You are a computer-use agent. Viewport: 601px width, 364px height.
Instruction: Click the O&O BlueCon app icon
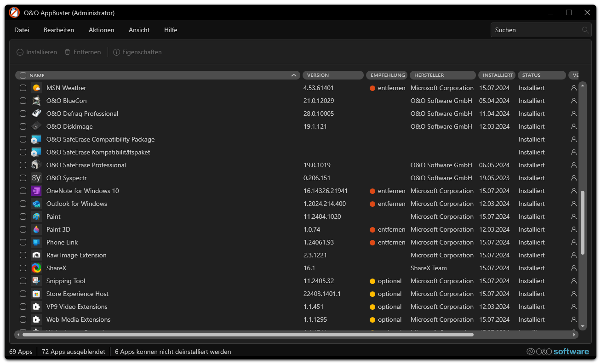36,101
